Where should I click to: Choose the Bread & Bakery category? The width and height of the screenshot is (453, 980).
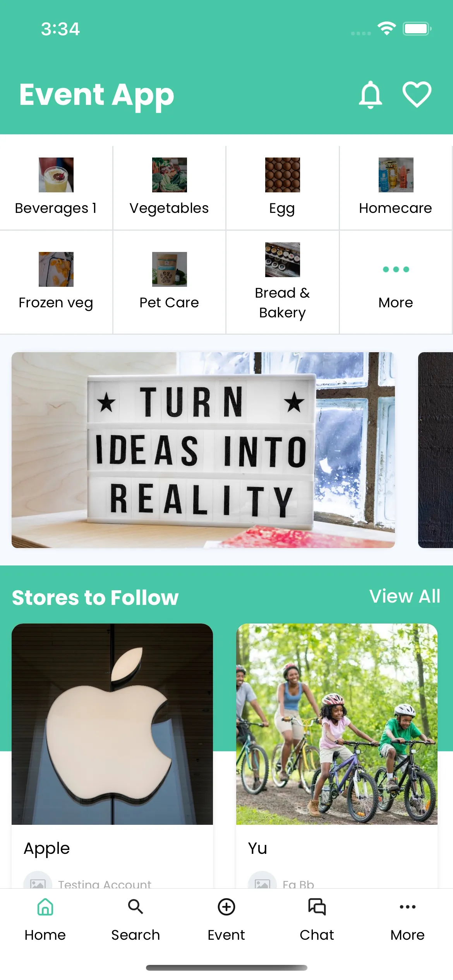(x=282, y=283)
